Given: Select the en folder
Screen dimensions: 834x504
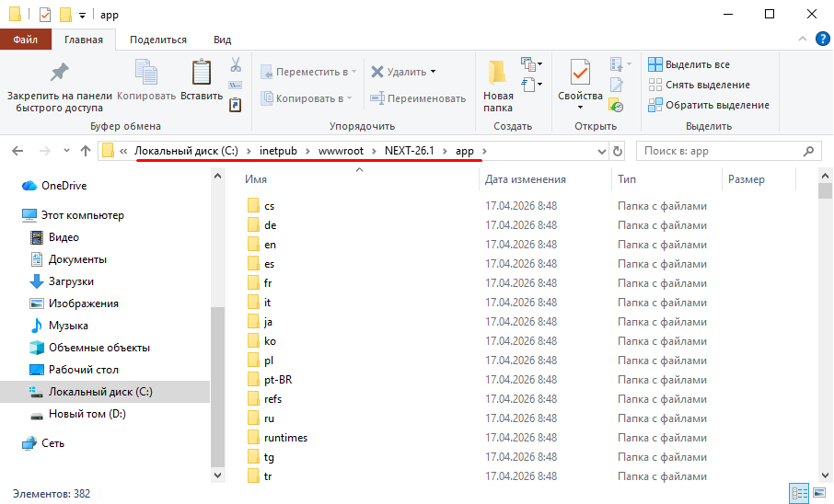Looking at the screenshot, I should tap(271, 245).
